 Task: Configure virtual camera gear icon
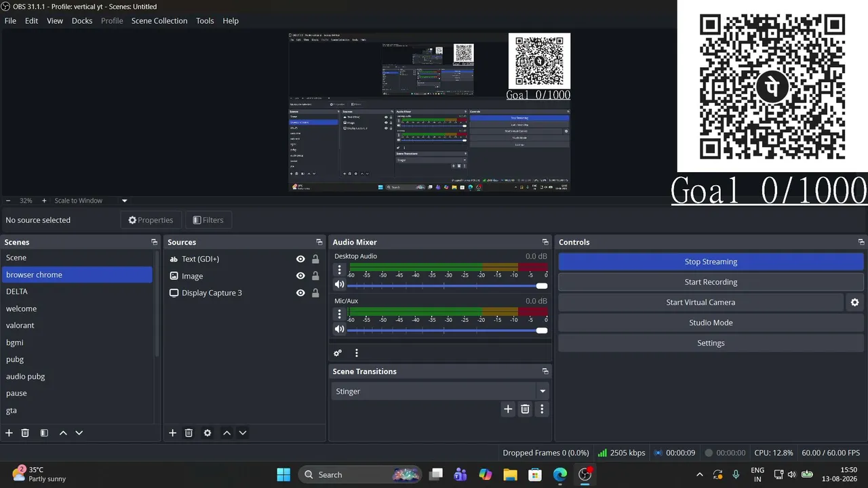point(855,302)
